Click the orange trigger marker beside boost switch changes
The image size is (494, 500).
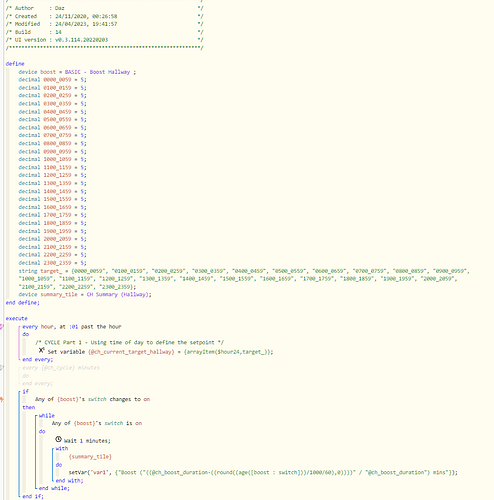click(2, 399)
